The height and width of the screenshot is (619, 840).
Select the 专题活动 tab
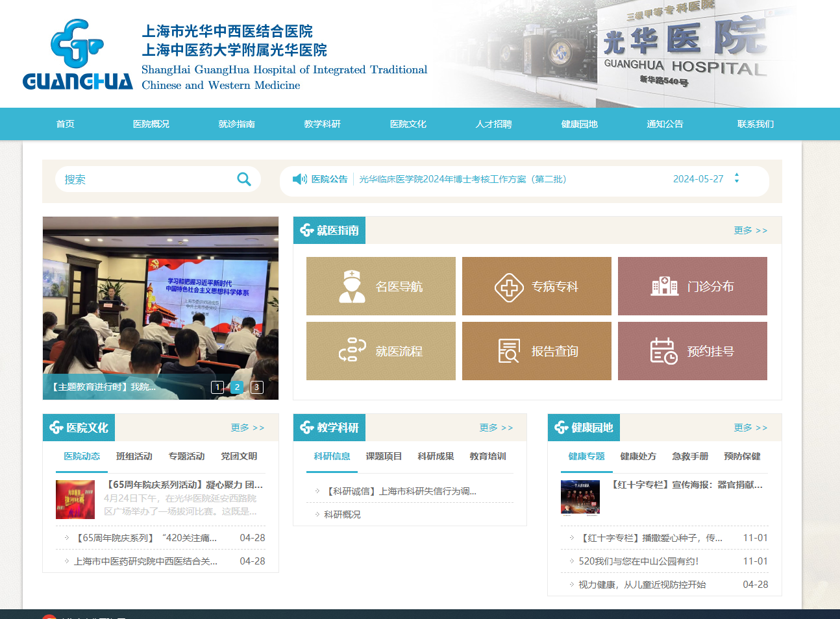(186, 457)
